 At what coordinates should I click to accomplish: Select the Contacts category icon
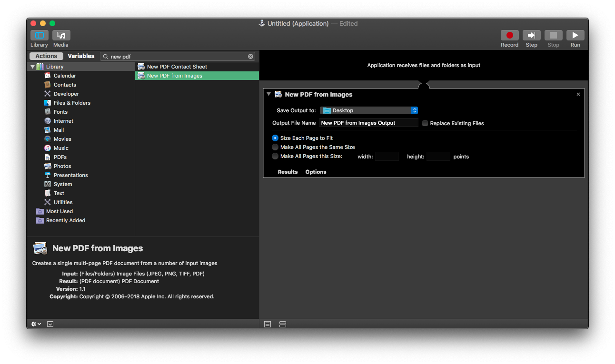coord(48,85)
